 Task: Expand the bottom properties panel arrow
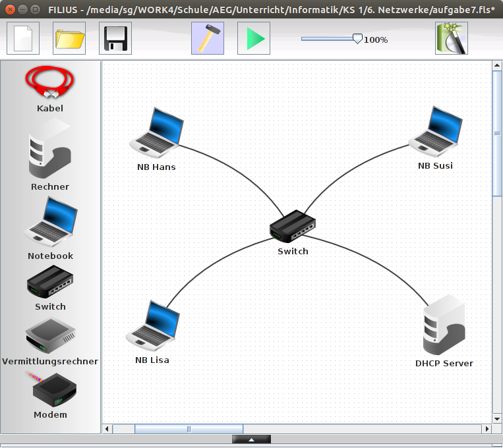(x=251, y=439)
